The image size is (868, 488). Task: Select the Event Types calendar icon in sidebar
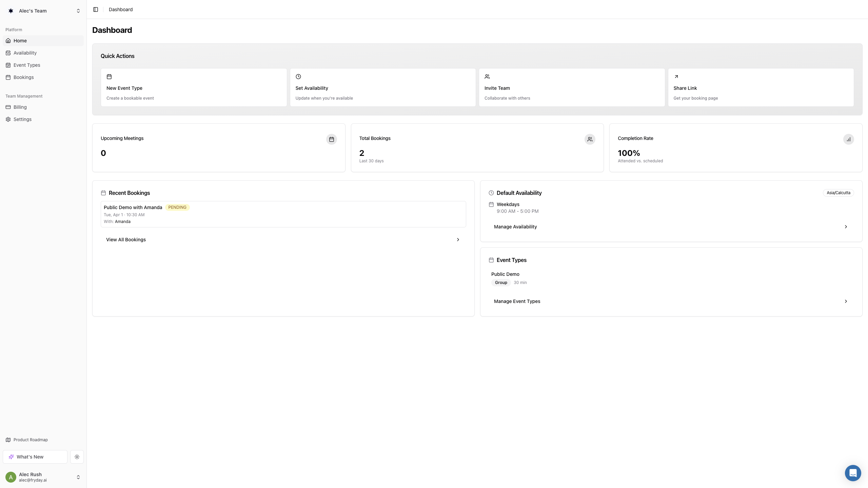point(8,65)
